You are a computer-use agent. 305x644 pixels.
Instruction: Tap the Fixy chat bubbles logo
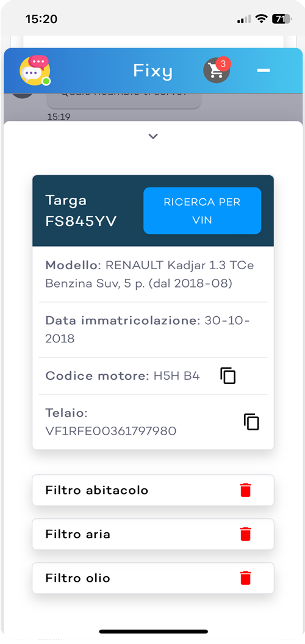point(35,70)
